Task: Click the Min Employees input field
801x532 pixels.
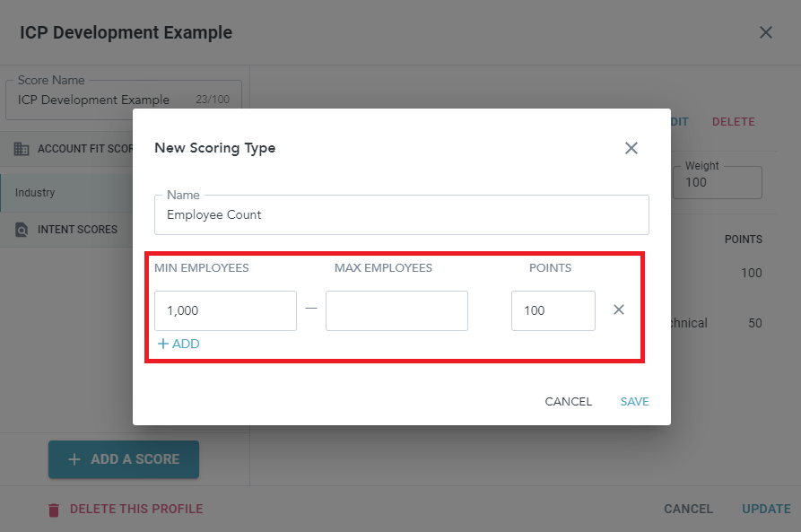Action: (225, 310)
